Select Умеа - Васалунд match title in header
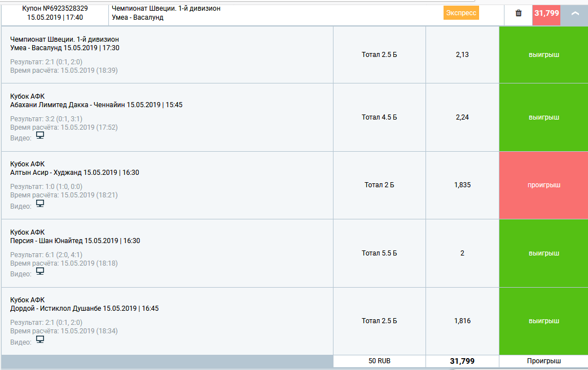 (138, 17)
